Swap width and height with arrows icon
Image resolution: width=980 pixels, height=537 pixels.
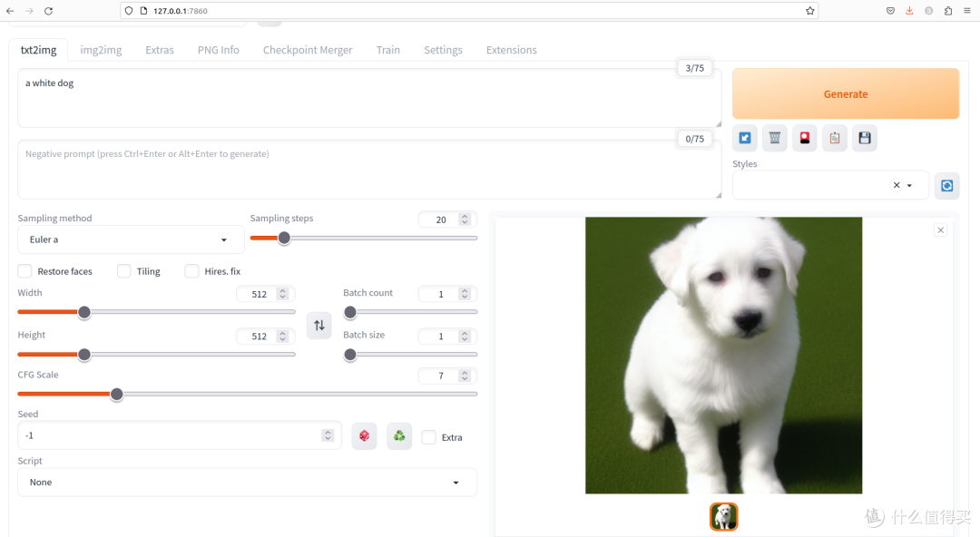coord(318,325)
